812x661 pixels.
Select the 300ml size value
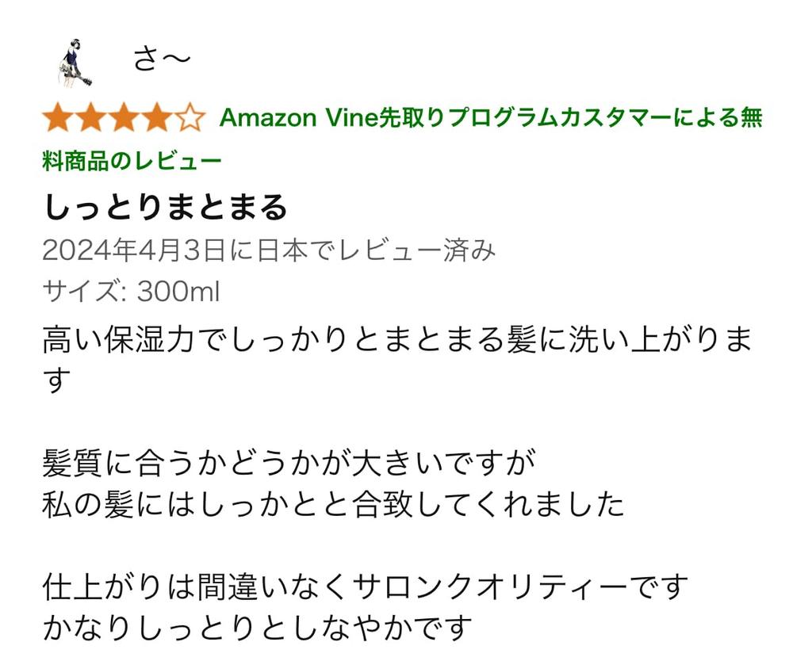(x=178, y=292)
